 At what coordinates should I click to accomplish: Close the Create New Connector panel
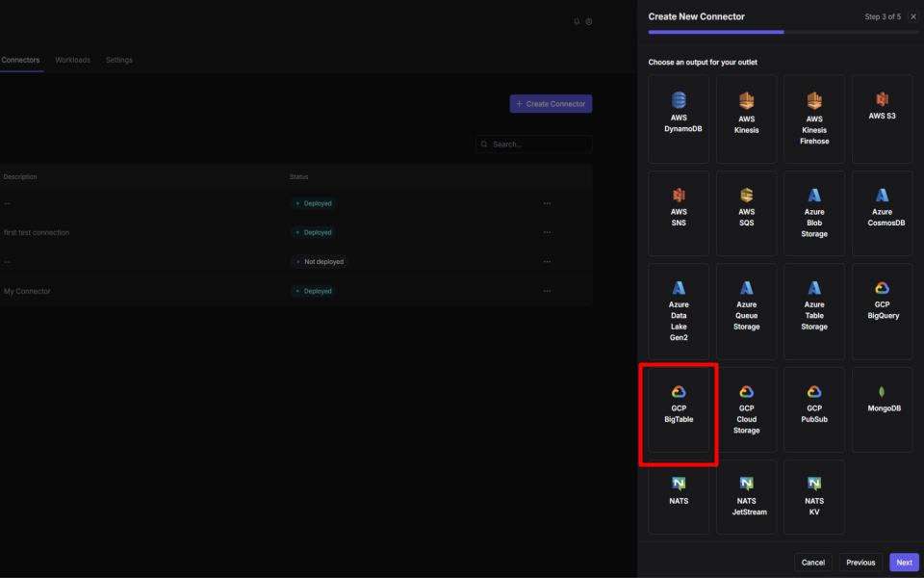913,16
